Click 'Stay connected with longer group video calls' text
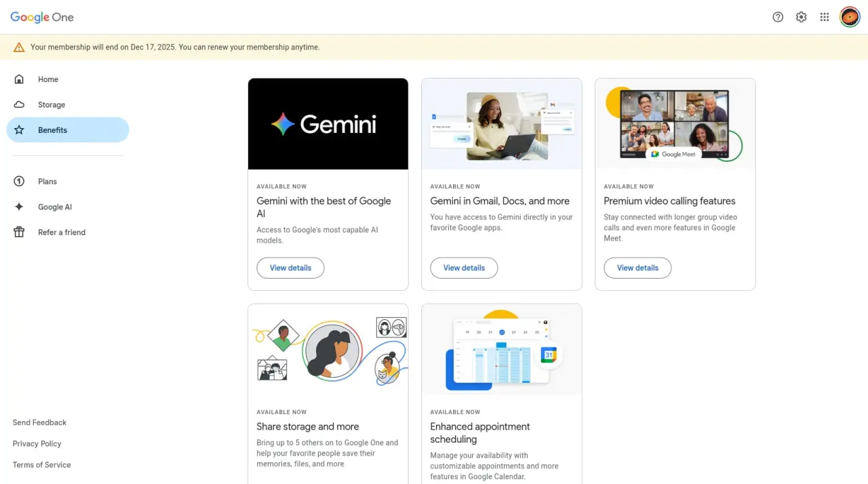The image size is (868, 484). pyautogui.click(x=671, y=228)
